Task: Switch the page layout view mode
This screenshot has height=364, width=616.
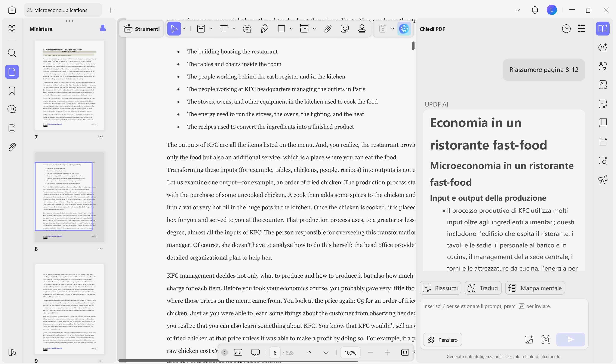Action: click(238, 353)
